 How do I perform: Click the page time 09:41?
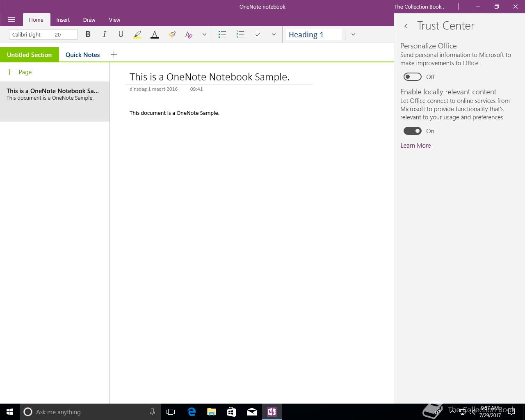(x=196, y=89)
